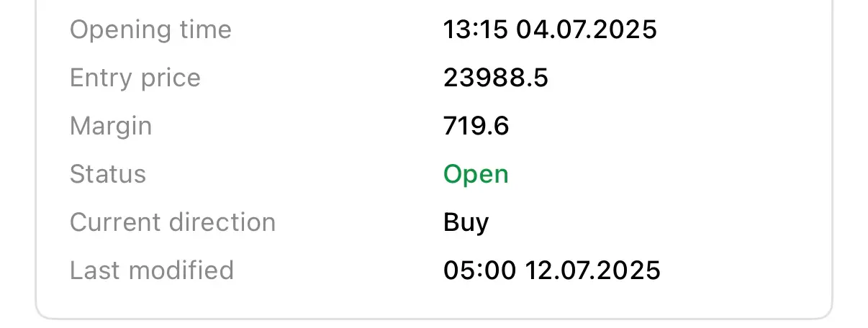Viewport: 868px width, 328px height.
Task: Select the 05:00 last modified time
Action: 480,270
